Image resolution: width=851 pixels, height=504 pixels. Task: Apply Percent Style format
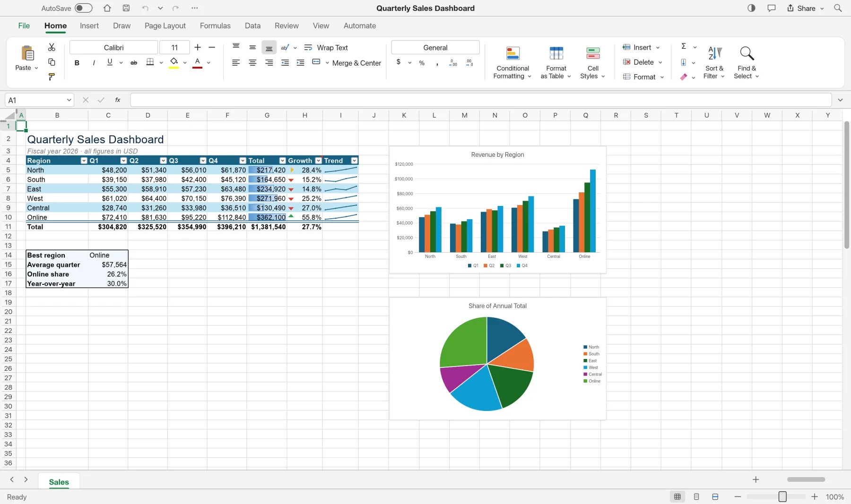click(x=422, y=63)
